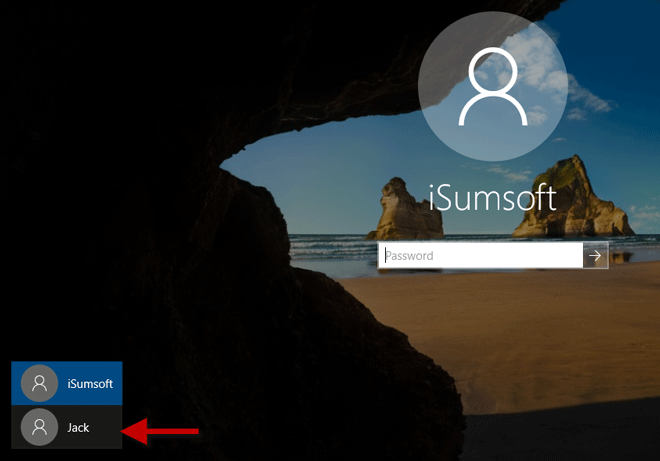Click the Jack name label
Viewport: 660px width, 461px height.
(x=78, y=428)
